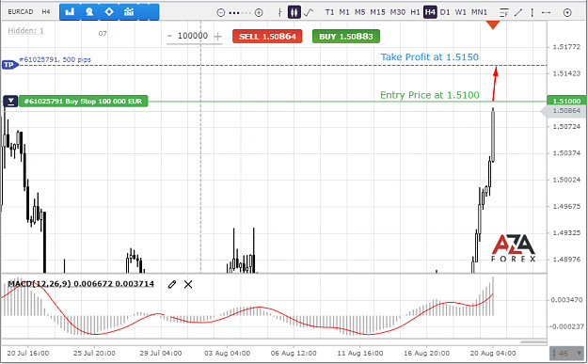Image resolution: width=588 pixels, height=364 pixels.
Task: Open the 46 dropdown at bottom right
Action: pyautogui.click(x=567, y=354)
